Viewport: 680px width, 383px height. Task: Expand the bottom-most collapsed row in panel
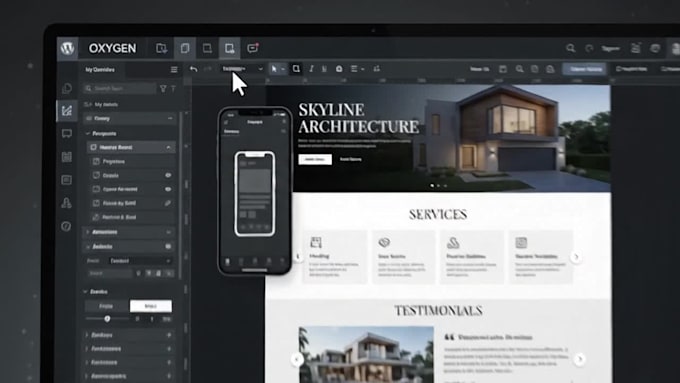click(128, 376)
